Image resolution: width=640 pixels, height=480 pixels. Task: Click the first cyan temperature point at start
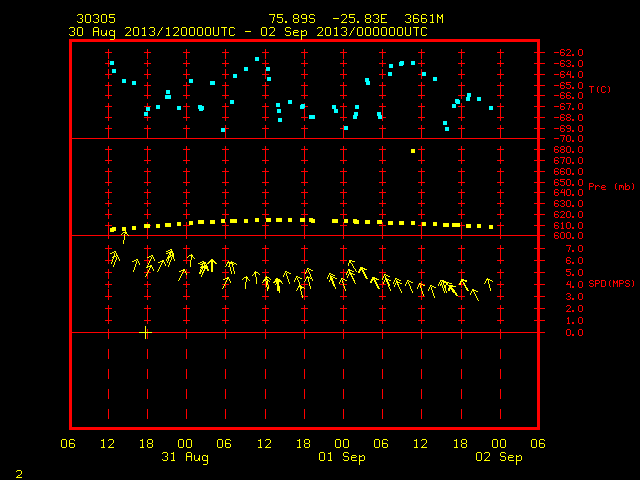(112, 63)
